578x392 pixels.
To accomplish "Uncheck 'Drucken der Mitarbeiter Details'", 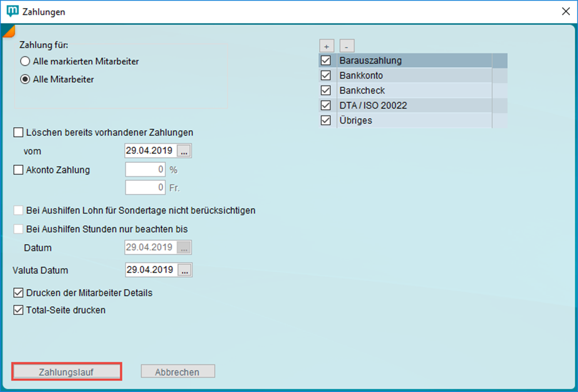I will click(18, 293).
